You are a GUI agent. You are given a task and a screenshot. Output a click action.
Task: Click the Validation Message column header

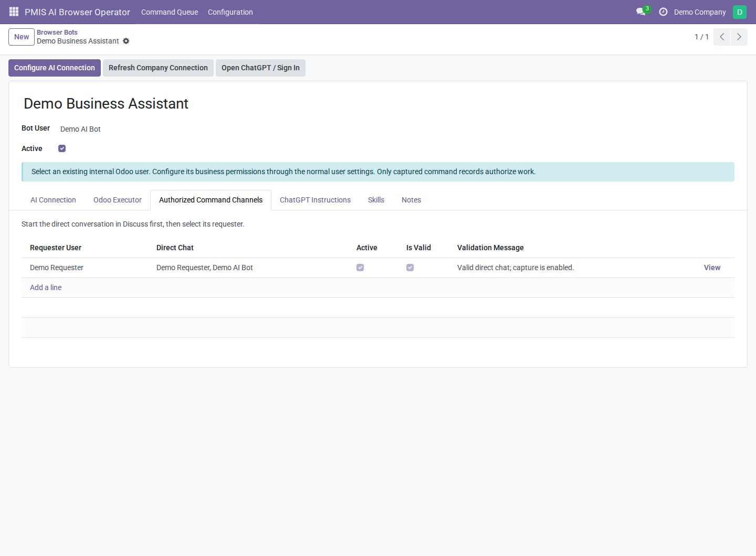pyautogui.click(x=490, y=248)
